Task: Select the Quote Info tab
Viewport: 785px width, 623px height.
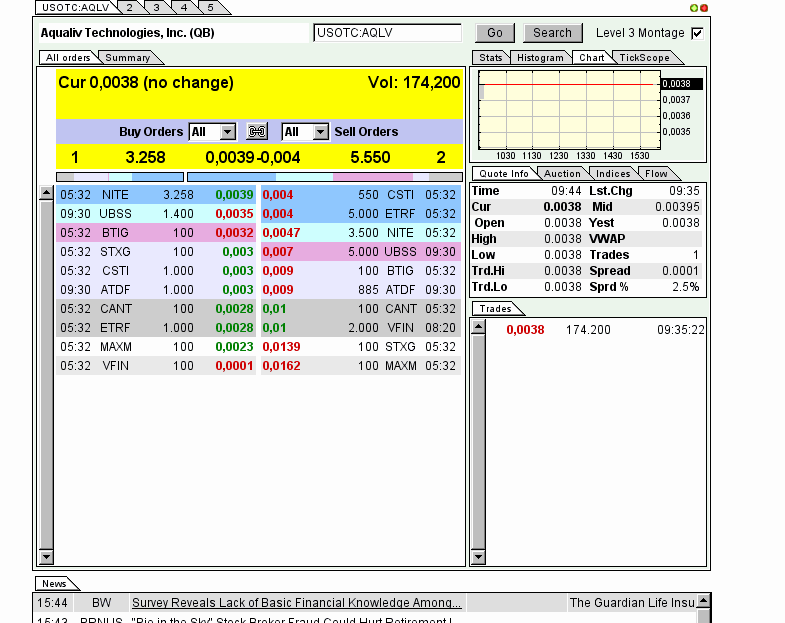Action: [x=504, y=174]
